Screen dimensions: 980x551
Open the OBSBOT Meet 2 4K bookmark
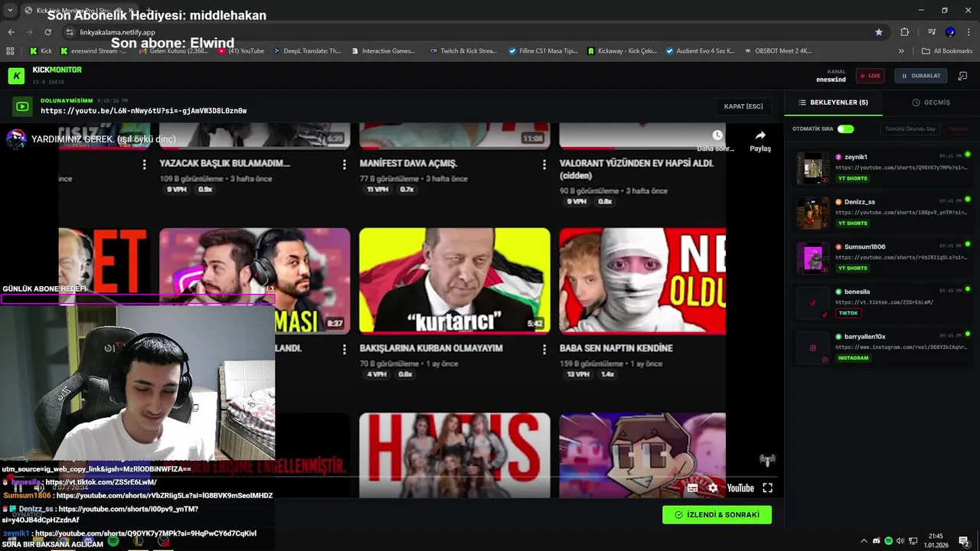(778, 51)
